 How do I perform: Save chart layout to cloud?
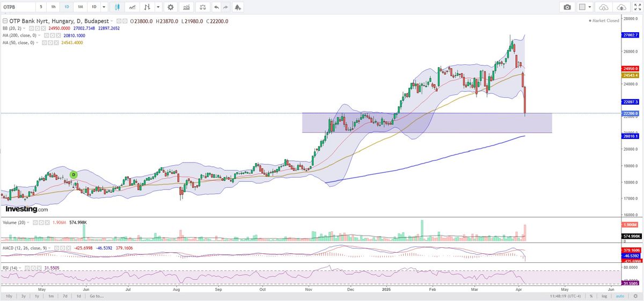621,7
